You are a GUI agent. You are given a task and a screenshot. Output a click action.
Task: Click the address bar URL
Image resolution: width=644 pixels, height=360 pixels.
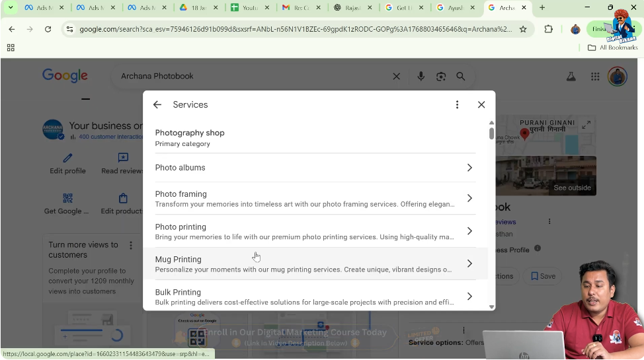point(296,29)
